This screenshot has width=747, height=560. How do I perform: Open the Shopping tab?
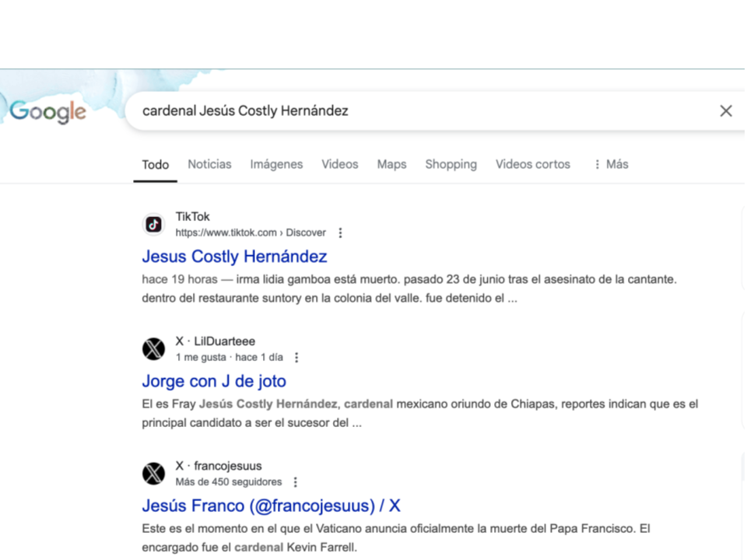[x=451, y=164]
